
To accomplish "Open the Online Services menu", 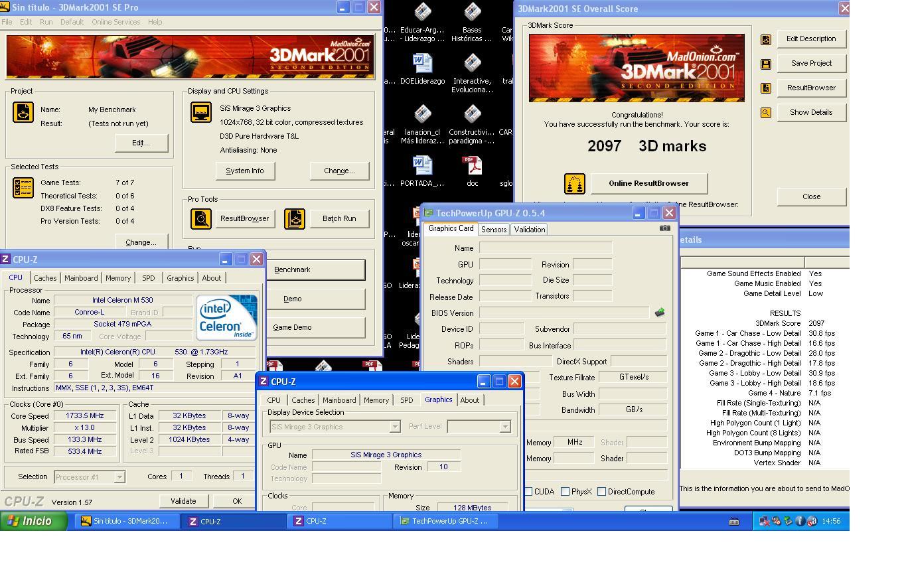I will pyautogui.click(x=116, y=22).
